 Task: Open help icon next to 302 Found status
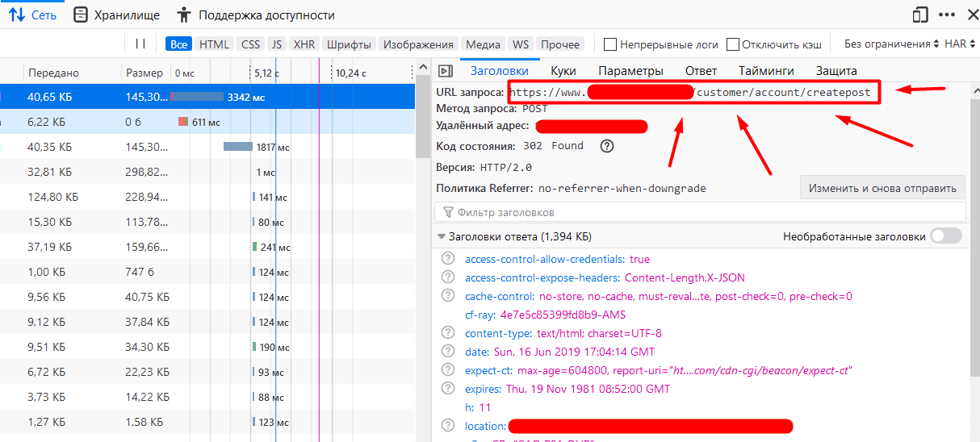coord(607,147)
